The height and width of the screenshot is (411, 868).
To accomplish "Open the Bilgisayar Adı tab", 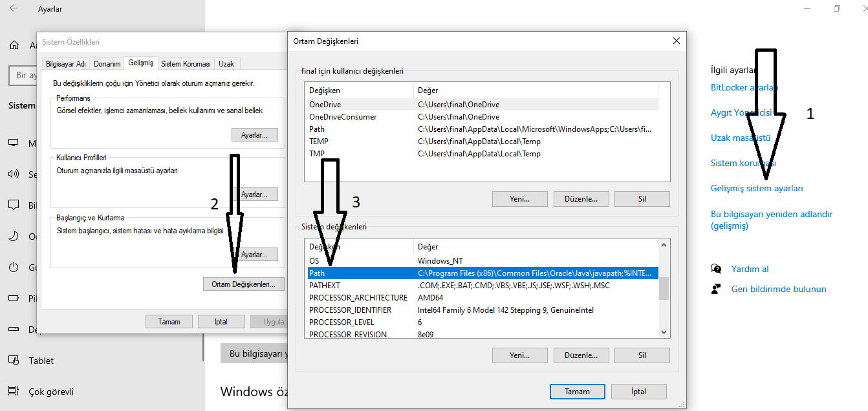I will [66, 64].
